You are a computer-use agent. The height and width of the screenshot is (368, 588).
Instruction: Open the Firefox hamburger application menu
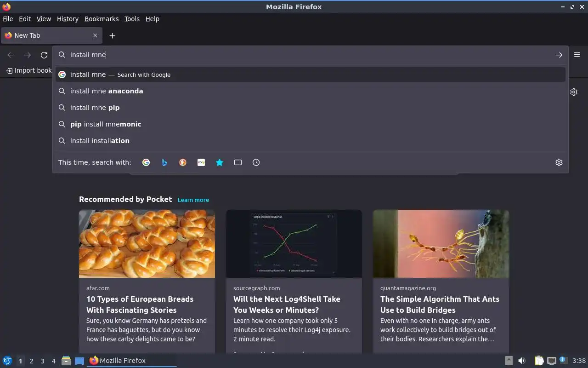click(577, 55)
